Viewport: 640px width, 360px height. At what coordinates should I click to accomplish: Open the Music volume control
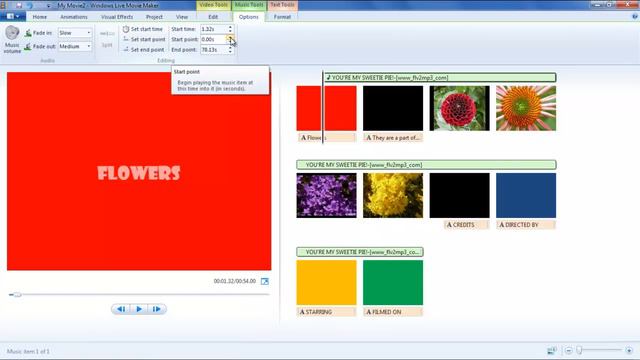pos(12,39)
